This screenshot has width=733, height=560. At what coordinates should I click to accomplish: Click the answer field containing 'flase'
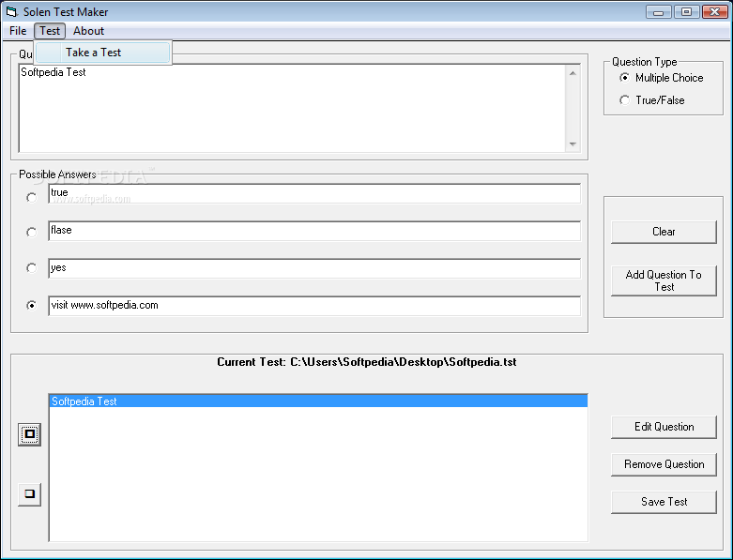[x=314, y=231]
